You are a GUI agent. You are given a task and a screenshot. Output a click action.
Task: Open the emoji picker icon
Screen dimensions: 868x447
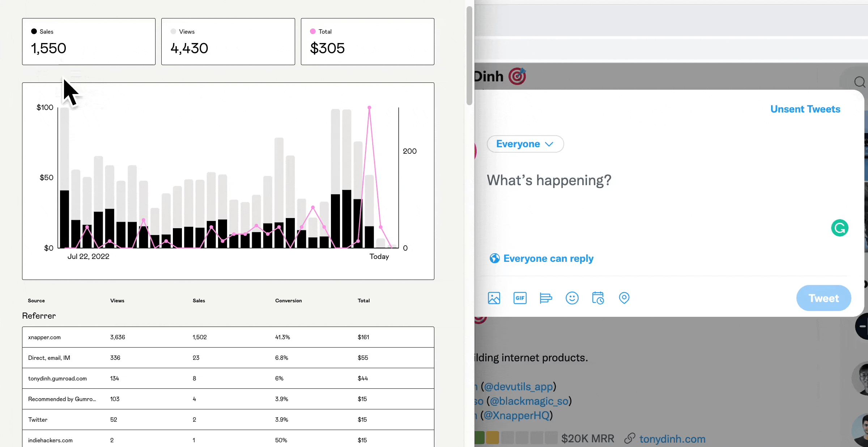(572, 298)
